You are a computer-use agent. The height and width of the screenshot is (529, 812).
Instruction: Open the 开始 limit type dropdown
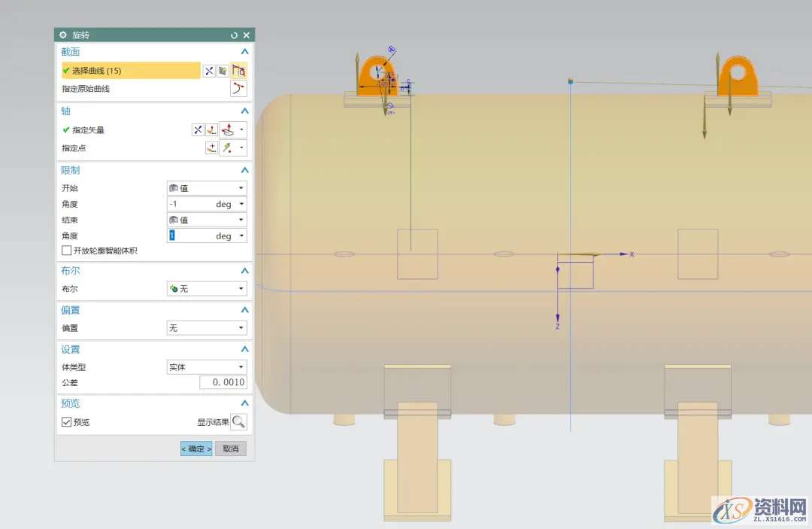206,188
